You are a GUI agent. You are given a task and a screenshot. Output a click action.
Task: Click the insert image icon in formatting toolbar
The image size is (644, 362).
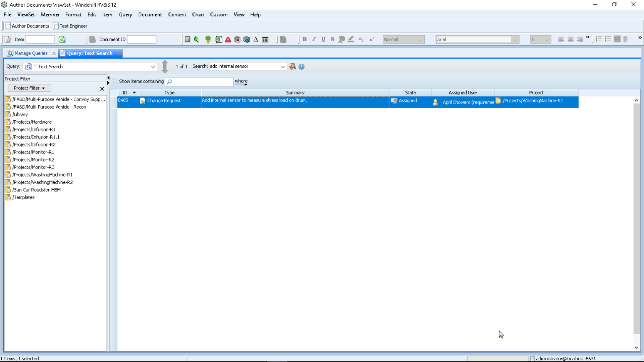point(617,39)
